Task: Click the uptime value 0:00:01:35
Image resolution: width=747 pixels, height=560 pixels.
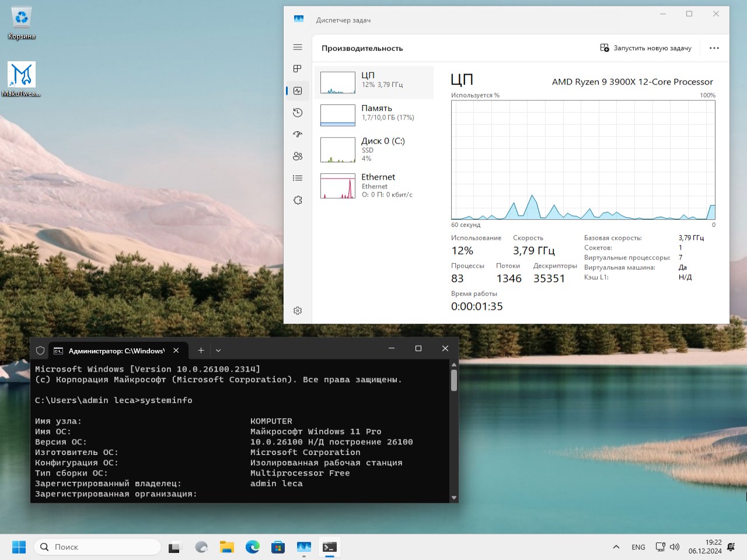Action: [x=477, y=307]
